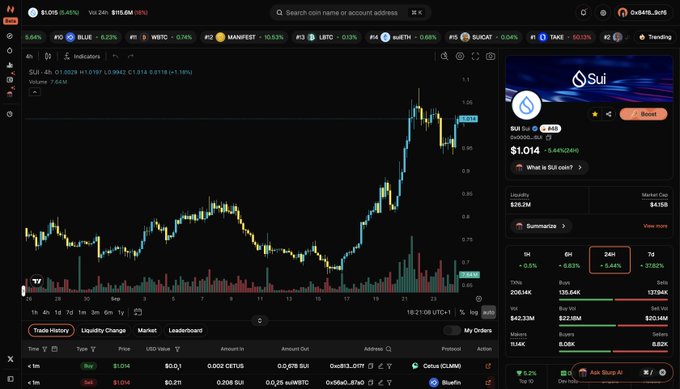Set chart range to 1y
Screen dimensions: 680x389
pyautogui.click(x=121, y=312)
